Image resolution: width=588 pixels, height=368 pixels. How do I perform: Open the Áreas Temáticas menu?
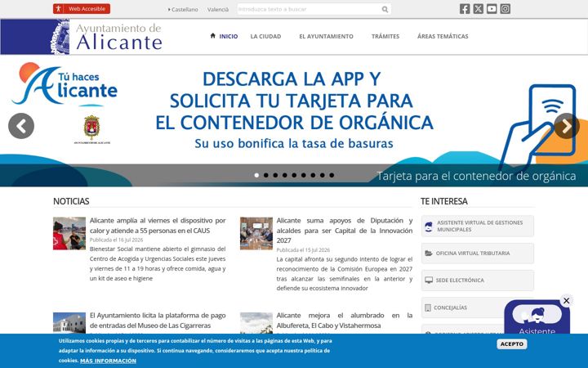(x=443, y=37)
